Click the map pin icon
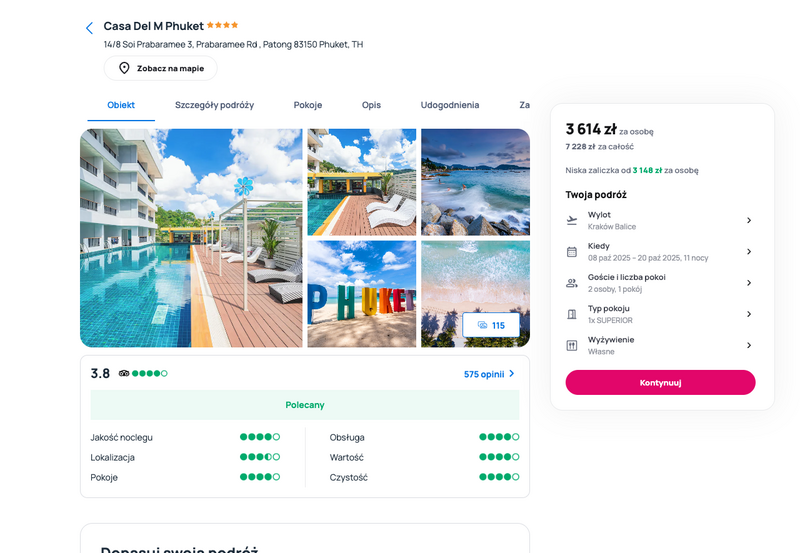The image size is (800, 553). point(124,68)
